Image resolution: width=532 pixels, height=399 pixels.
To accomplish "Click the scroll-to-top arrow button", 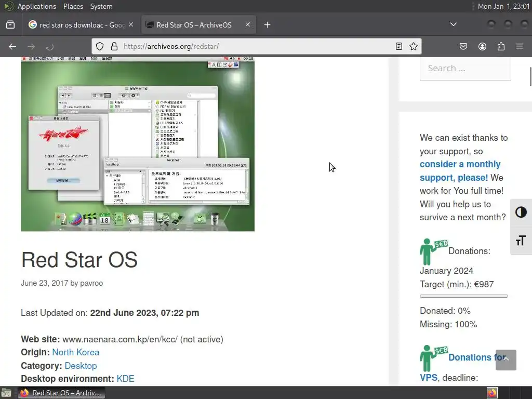I will 506,360.
